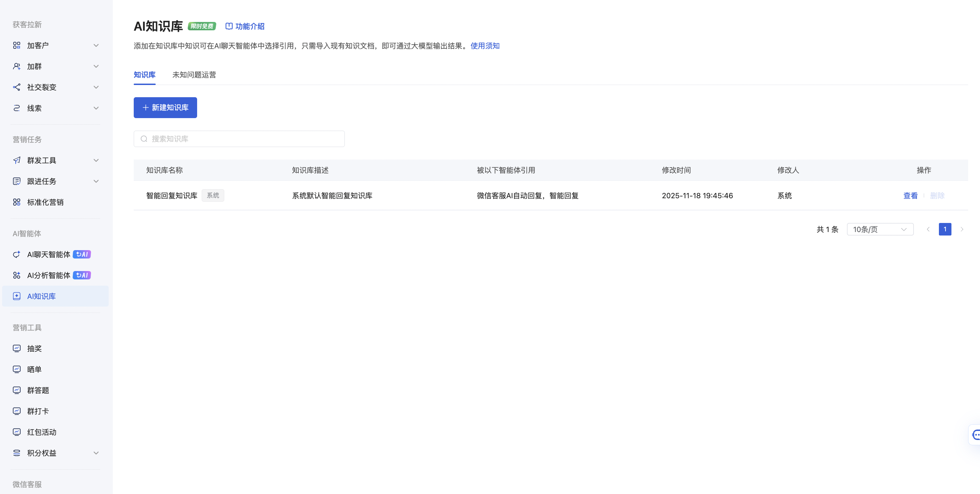Expand the 社交裂变 menu chevron
Image resolution: width=980 pixels, height=494 pixels.
(x=96, y=87)
